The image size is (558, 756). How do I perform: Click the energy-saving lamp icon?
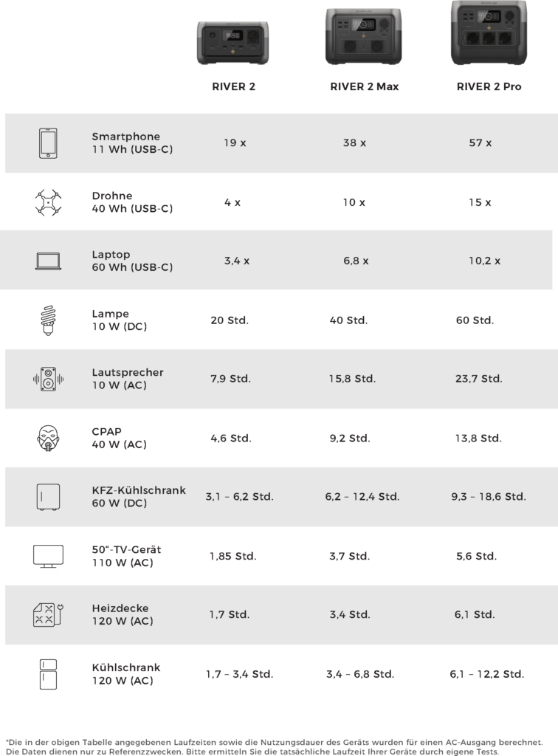coord(48,320)
